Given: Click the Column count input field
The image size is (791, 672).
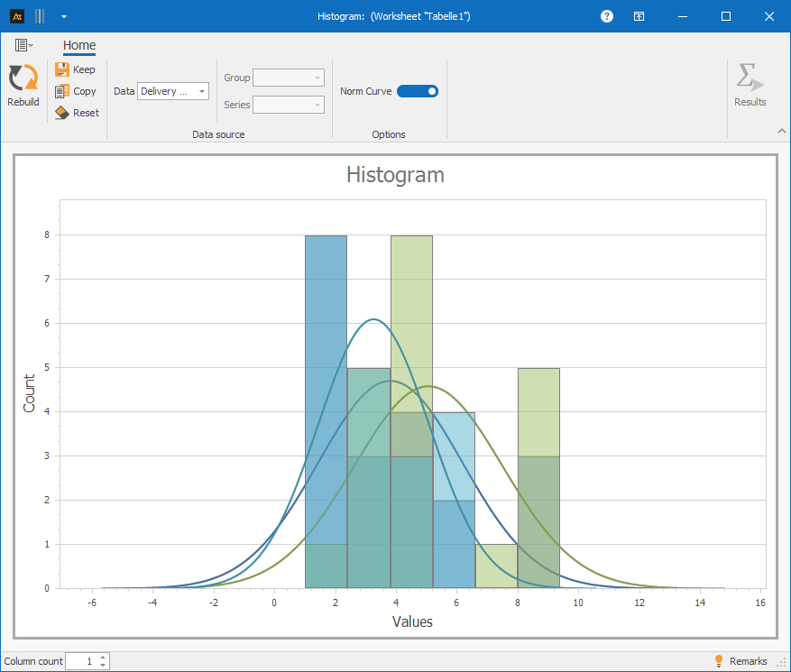Looking at the screenshot, I should tap(81, 661).
